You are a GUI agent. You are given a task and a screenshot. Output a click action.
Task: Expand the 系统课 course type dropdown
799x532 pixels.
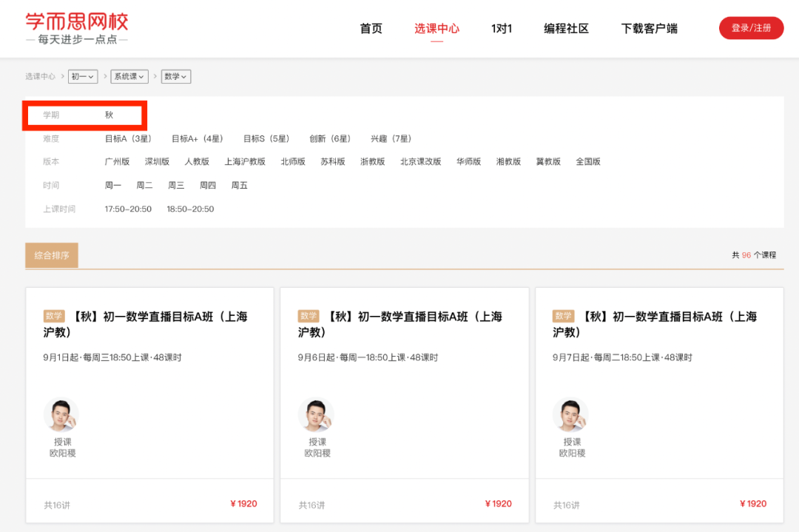[129, 76]
